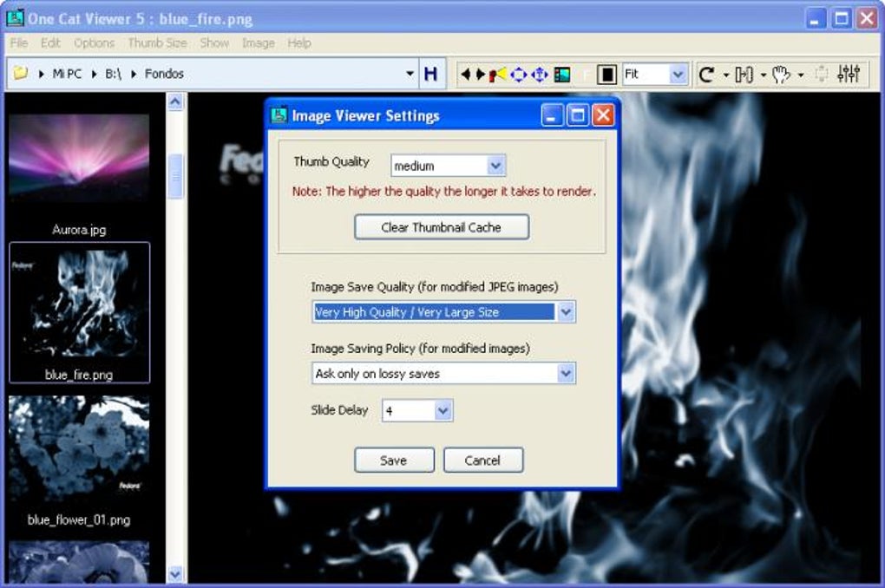Open the Fit zoom combo box

679,74
